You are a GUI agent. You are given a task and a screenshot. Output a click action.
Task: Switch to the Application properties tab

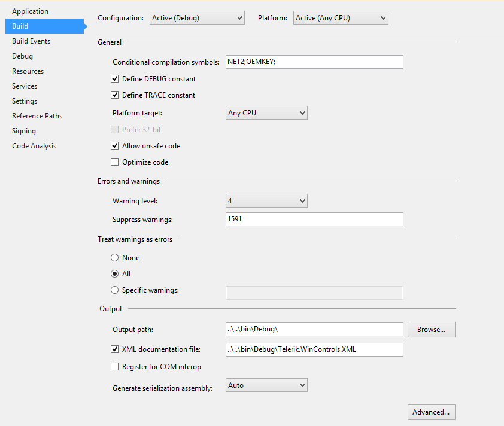pos(31,11)
